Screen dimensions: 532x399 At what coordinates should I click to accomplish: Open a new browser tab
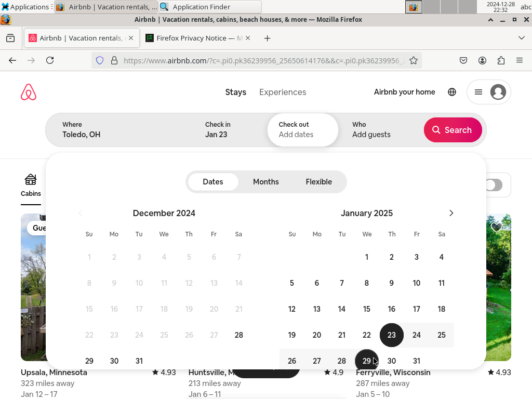click(x=268, y=38)
